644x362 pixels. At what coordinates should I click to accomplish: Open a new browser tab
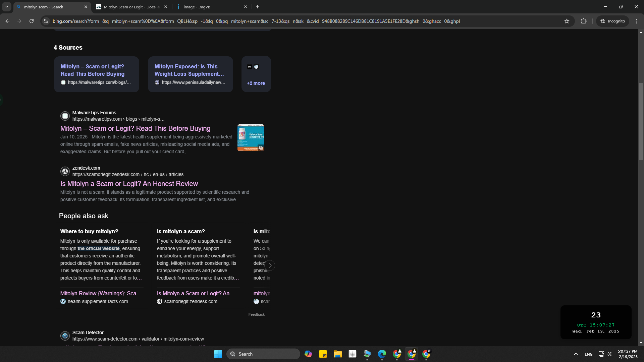[258, 7]
